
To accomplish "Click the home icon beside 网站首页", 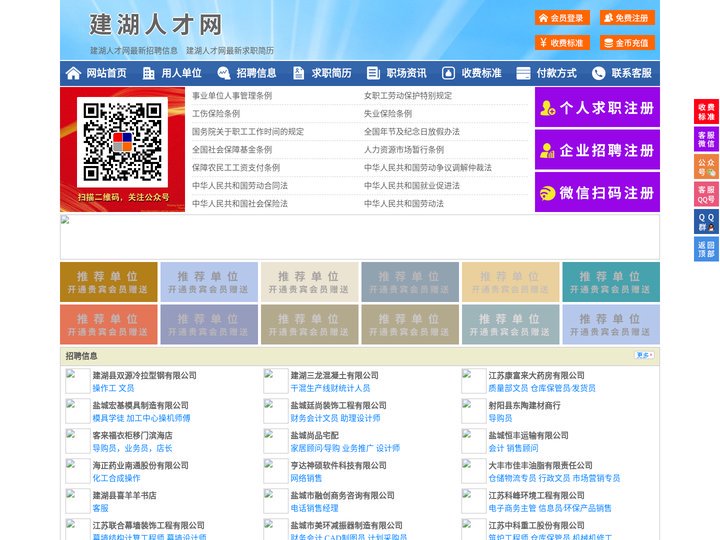I will 73,73.
